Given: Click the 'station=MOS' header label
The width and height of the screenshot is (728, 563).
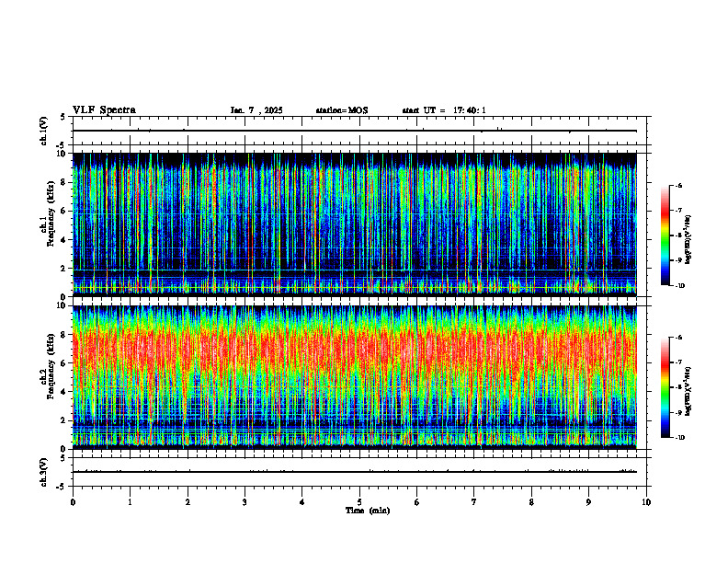Looking at the screenshot, I should point(342,110).
